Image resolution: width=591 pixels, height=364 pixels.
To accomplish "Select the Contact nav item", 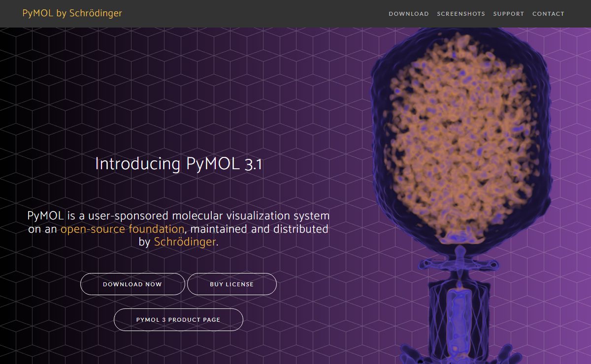I will (548, 14).
